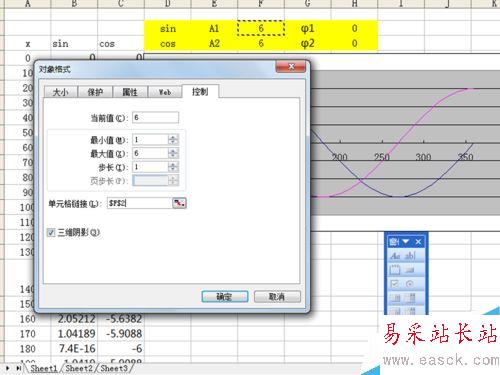Click the 当前值 input field
The image size is (500, 375).
click(x=155, y=117)
